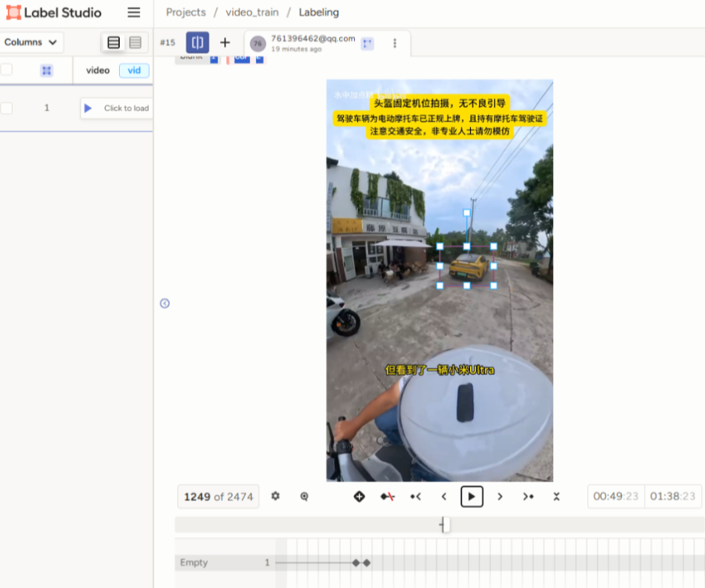Click the regions icon beside the annotation email
The width and height of the screenshot is (705, 588).
367,44
